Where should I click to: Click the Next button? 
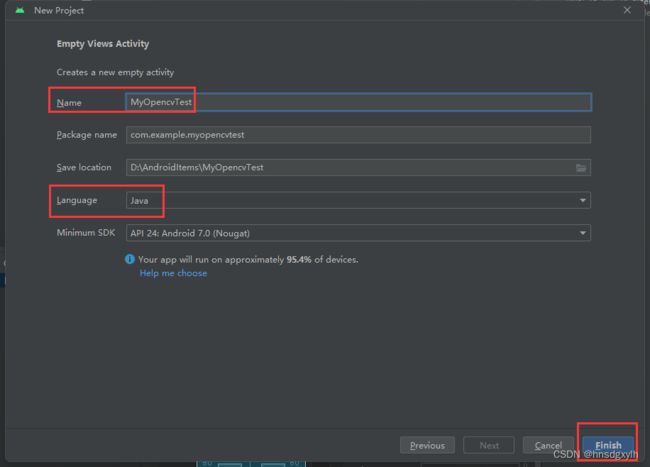coord(489,445)
